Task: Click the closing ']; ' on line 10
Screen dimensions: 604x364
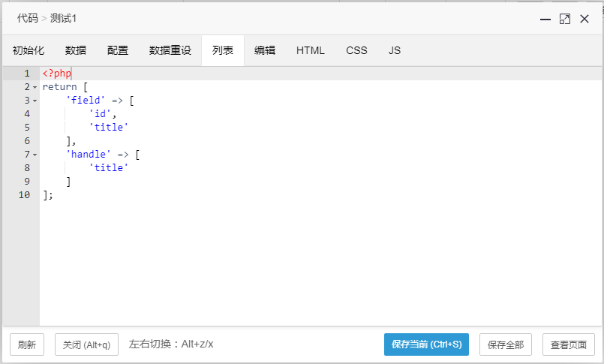Action: (x=48, y=195)
